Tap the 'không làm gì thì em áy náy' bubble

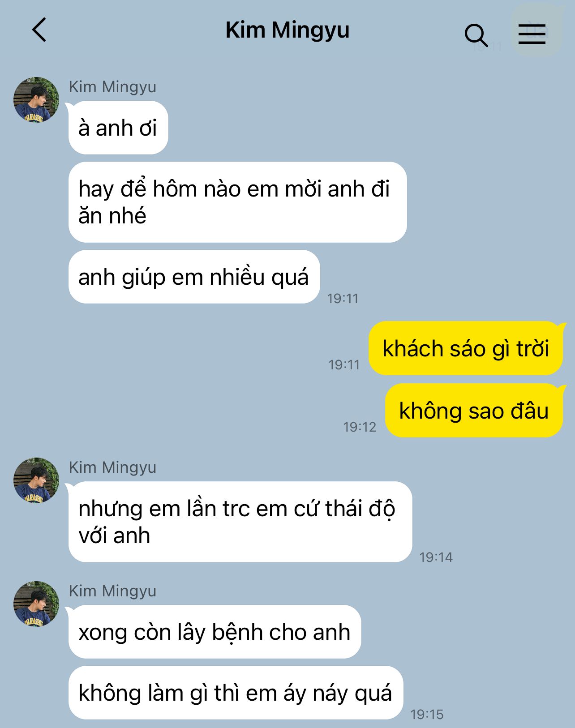click(x=236, y=693)
